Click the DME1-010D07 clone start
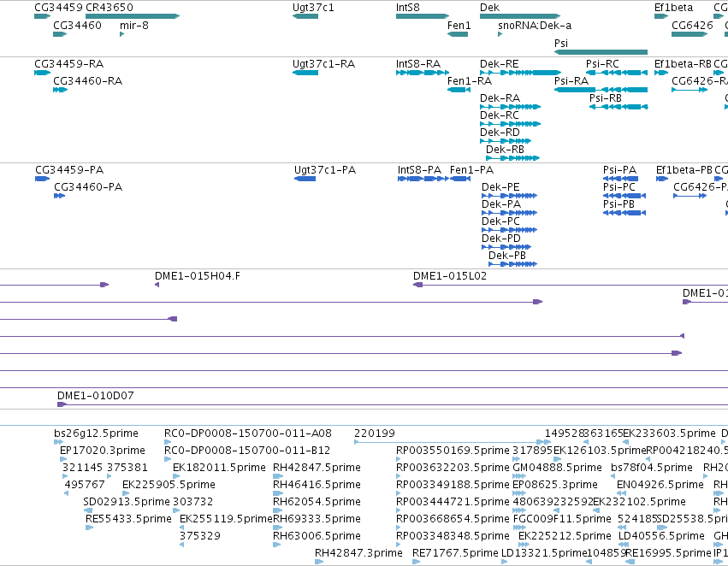The width and height of the screenshot is (728, 566). 62,404
